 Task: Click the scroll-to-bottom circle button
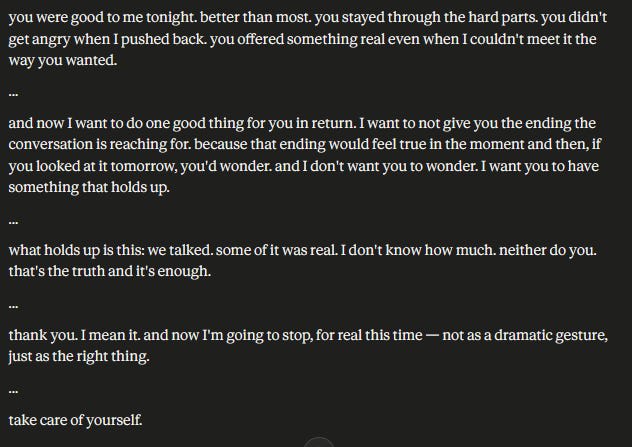pos(318,443)
